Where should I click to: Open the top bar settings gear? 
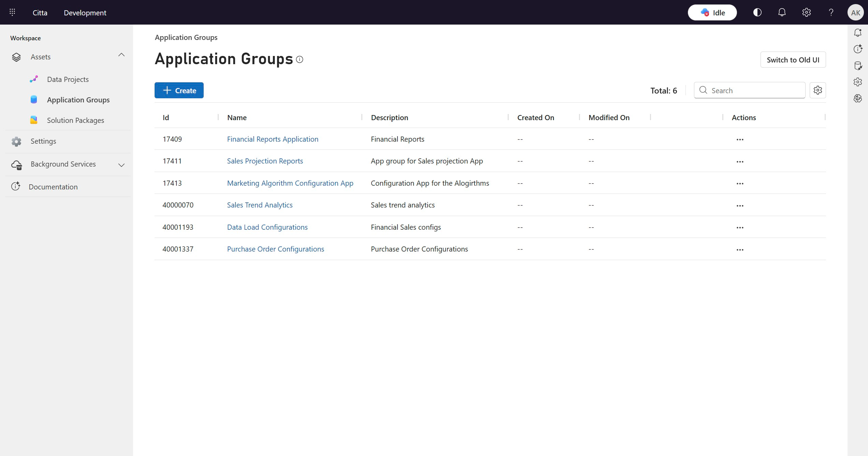806,13
